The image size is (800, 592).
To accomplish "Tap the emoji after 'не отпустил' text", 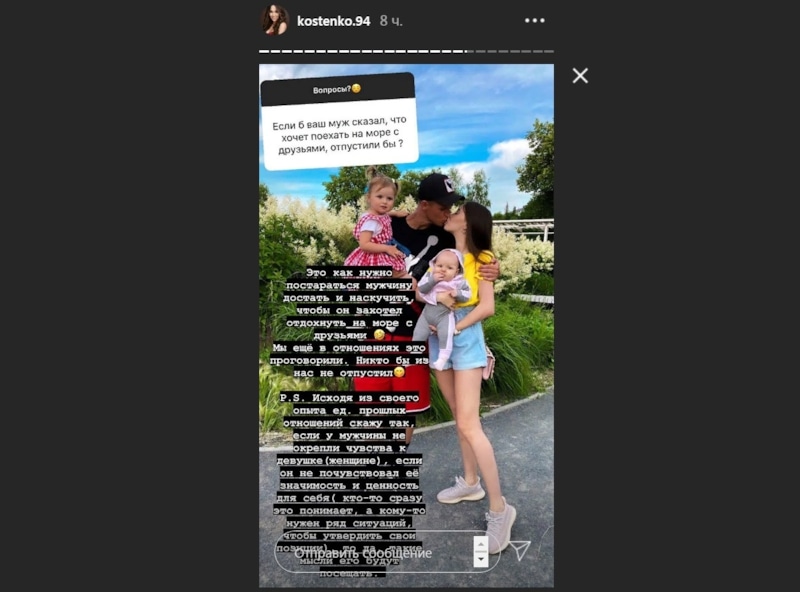I will pos(399,373).
